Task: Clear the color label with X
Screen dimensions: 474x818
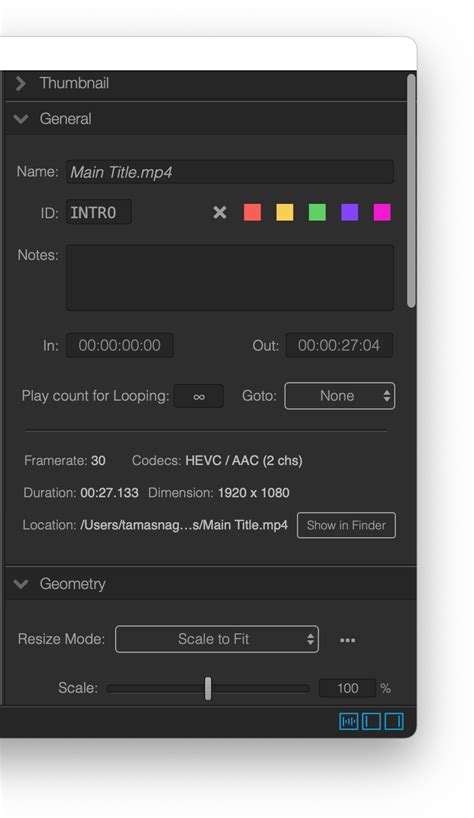Action: (x=220, y=212)
